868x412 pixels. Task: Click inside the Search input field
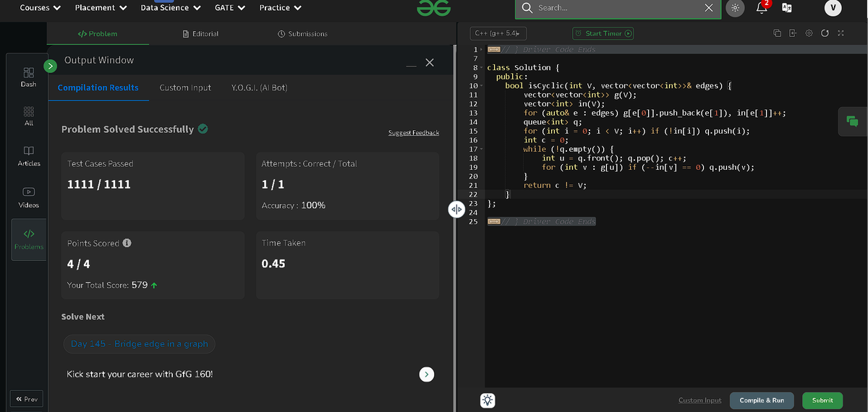tap(618, 8)
